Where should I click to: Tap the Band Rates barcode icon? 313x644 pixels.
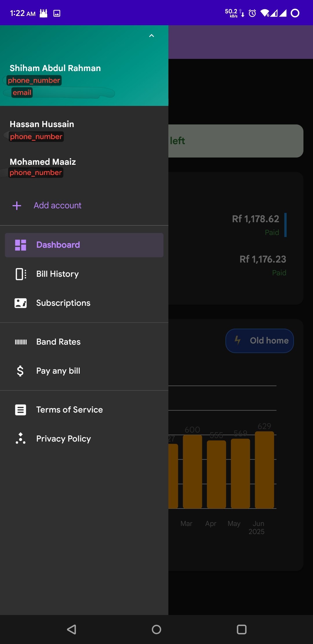tap(21, 342)
